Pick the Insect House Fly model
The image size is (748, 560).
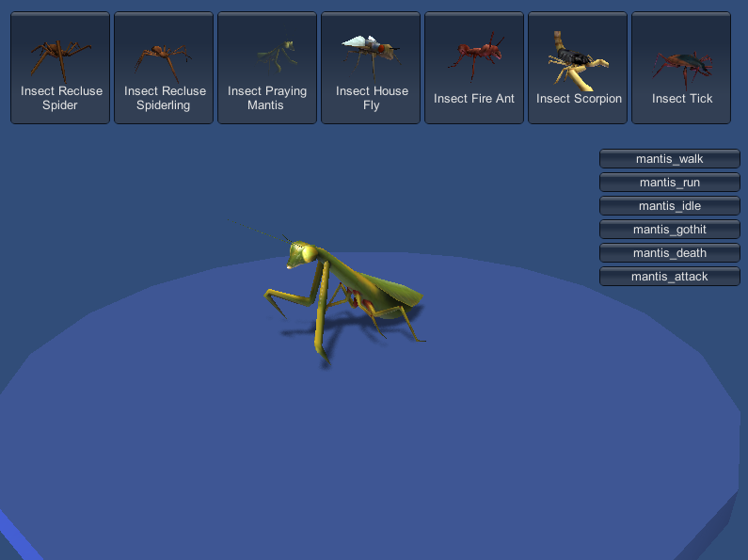[x=371, y=68]
